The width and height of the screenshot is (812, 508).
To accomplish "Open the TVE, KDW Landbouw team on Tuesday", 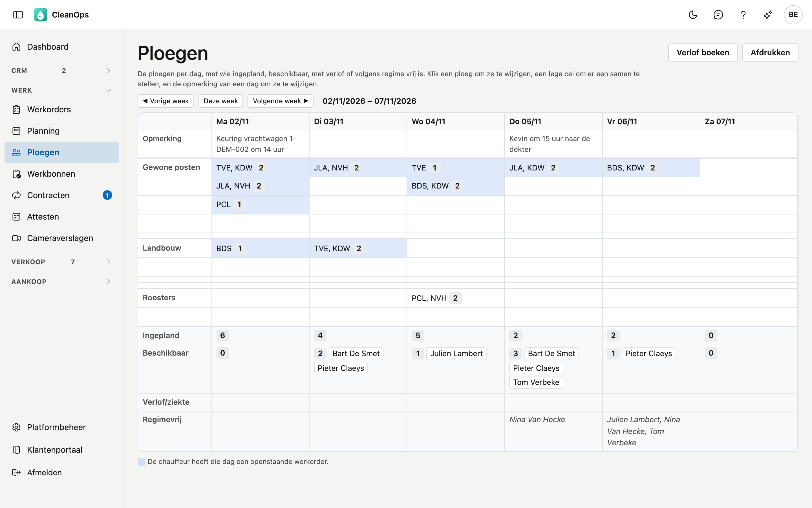I will pyautogui.click(x=358, y=249).
